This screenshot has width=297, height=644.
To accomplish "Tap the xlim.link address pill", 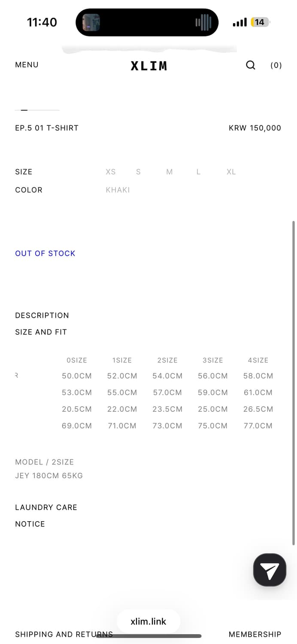I will tap(148, 621).
